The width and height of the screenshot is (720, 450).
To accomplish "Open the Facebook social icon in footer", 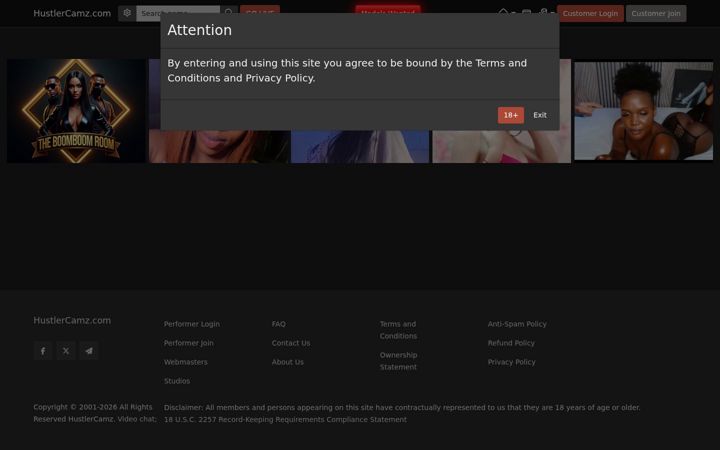I will click(x=43, y=351).
